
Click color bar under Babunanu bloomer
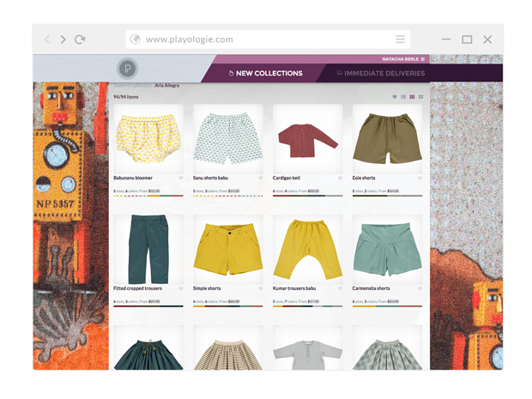(148, 196)
